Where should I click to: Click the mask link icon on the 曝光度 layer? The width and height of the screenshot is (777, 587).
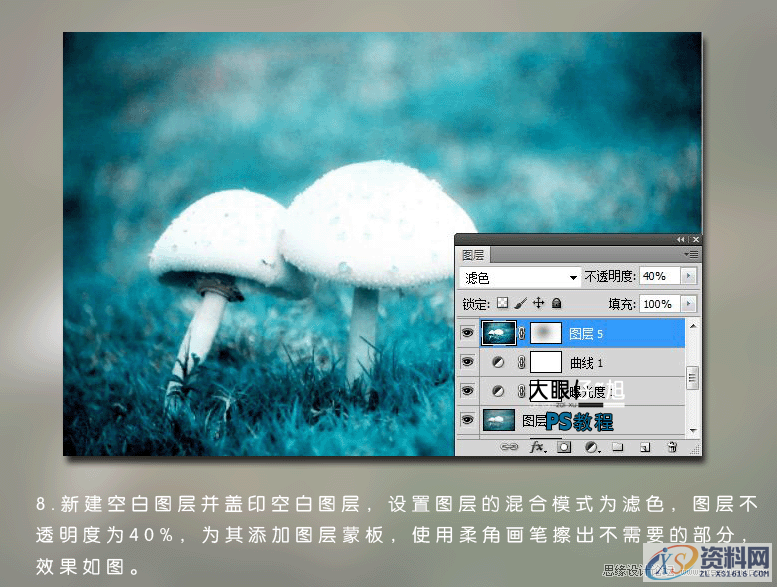522,391
